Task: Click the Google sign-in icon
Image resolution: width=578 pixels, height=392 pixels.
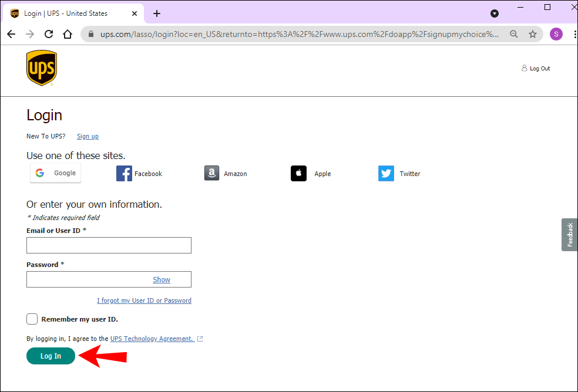Action: pos(39,173)
